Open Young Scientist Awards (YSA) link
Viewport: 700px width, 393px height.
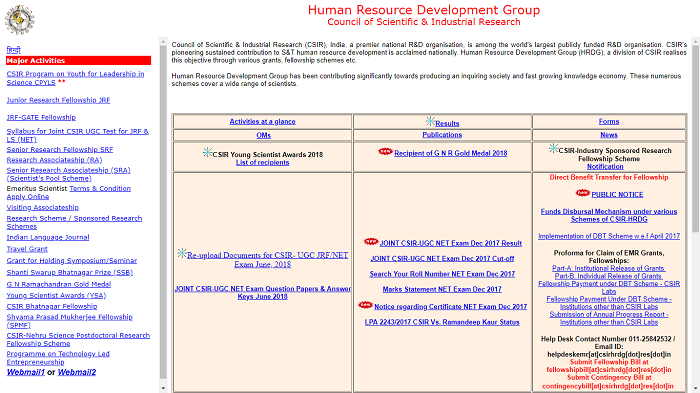coord(56,296)
